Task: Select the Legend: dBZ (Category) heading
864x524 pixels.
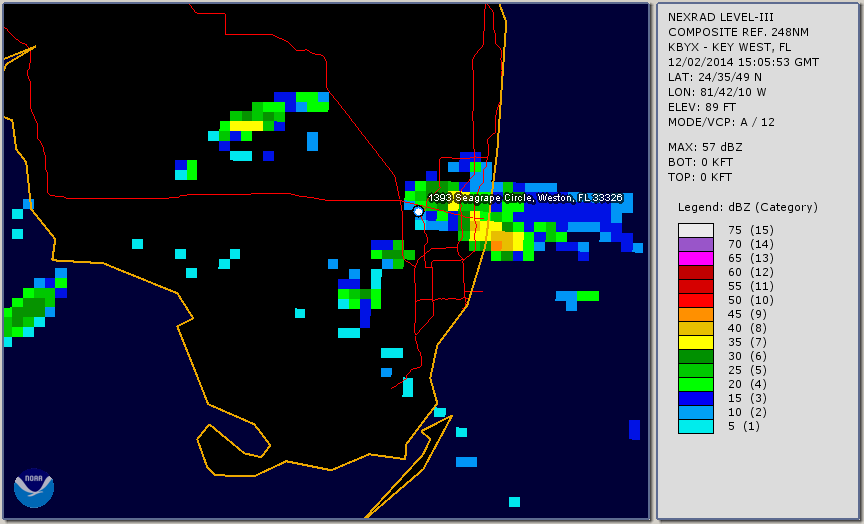Action: pyautogui.click(x=748, y=207)
